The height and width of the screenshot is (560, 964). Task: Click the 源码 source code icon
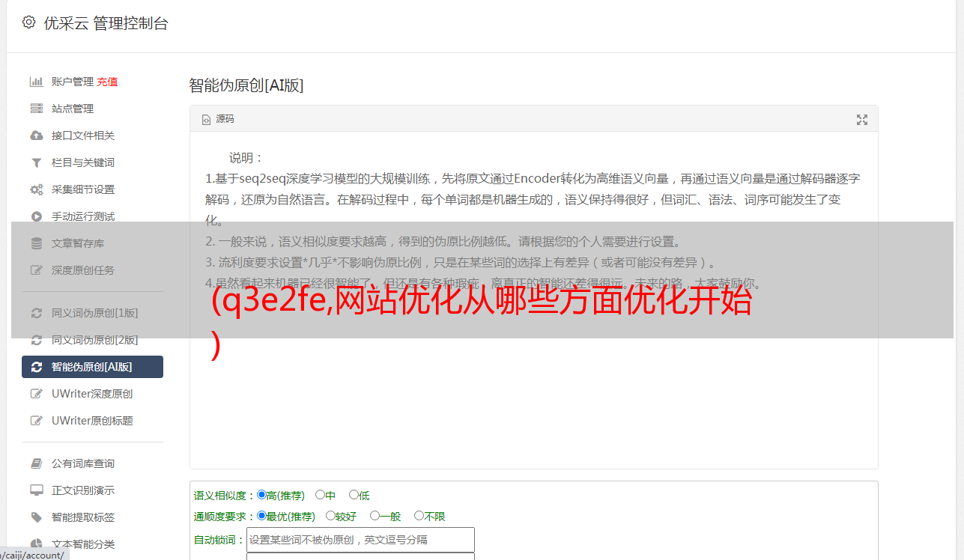pyautogui.click(x=206, y=120)
